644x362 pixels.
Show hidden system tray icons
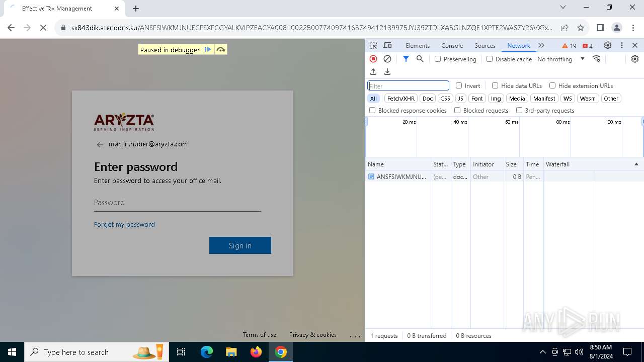[542, 352]
